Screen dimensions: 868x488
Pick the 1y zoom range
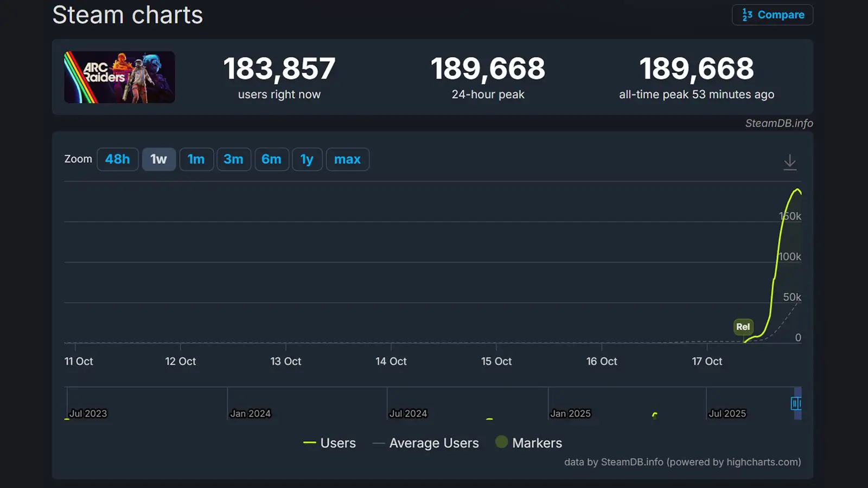[x=307, y=159]
